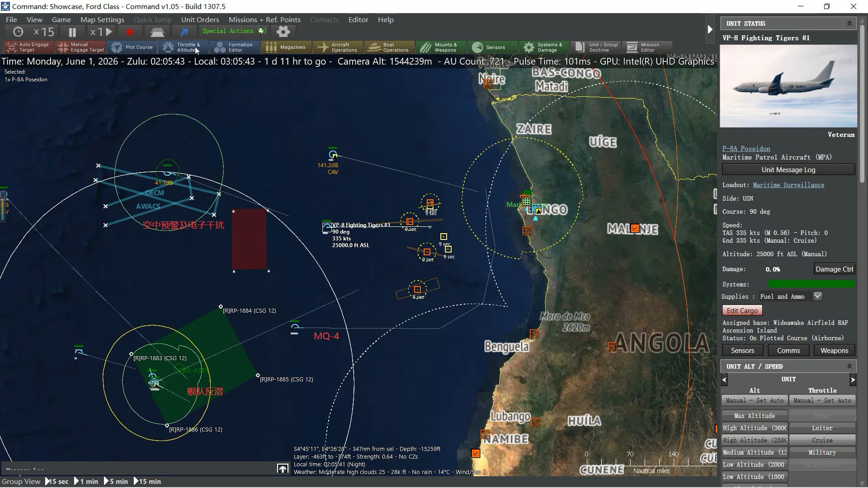The width and height of the screenshot is (868, 488).
Task: Select Loiter throttle
Action: click(822, 428)
